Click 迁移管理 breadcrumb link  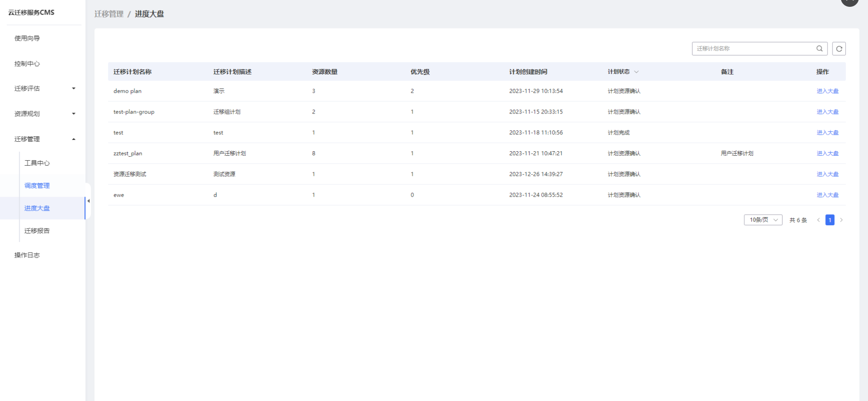[x=109, y=14]
